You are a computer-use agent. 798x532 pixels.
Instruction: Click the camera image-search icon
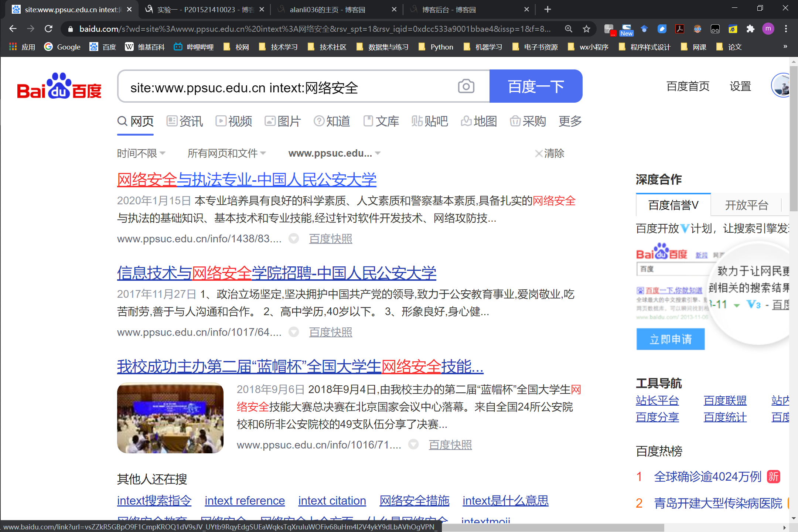[466, 86]
